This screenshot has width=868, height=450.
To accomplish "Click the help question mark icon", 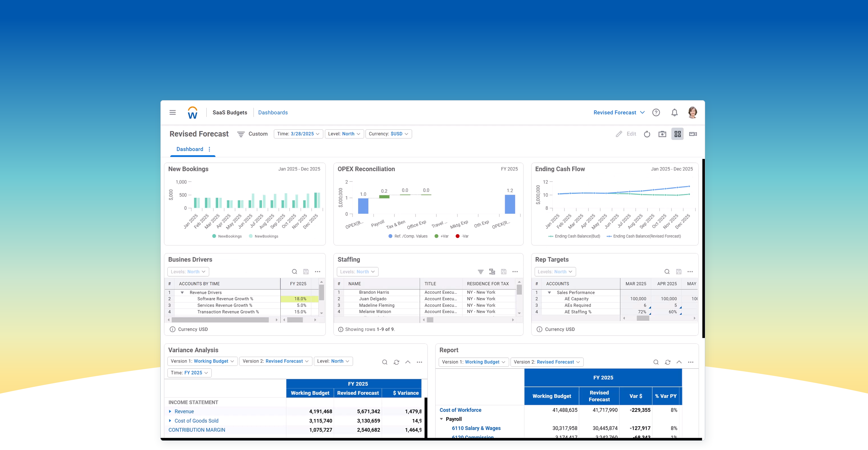I will 656,113.
